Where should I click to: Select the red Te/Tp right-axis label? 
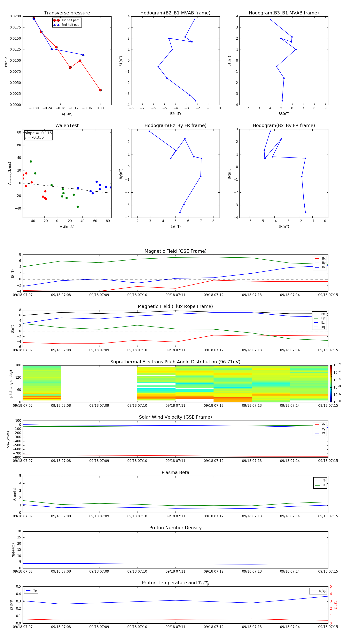pos(336,605)
